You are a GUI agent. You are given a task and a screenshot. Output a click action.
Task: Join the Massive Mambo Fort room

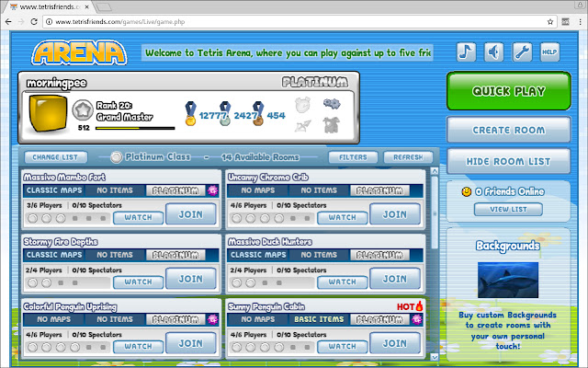(x=191, y=214)
